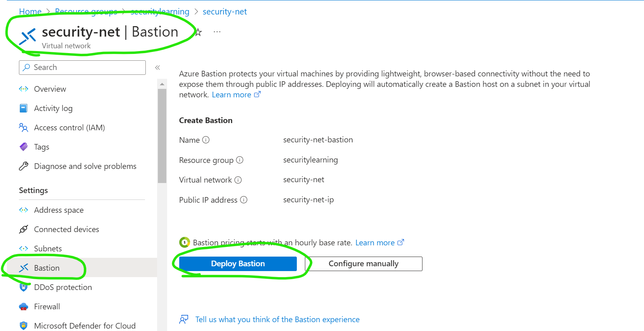The height and width of the screenshot is (331, 644).
Task: Open the Bastion experience feedback link
Action: (x=277, y=319)
